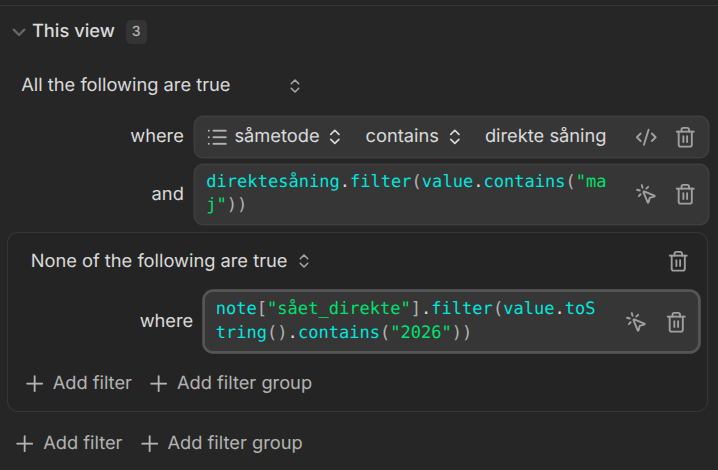Switch sået_direkte formula to visual editor

coord(636,322)
